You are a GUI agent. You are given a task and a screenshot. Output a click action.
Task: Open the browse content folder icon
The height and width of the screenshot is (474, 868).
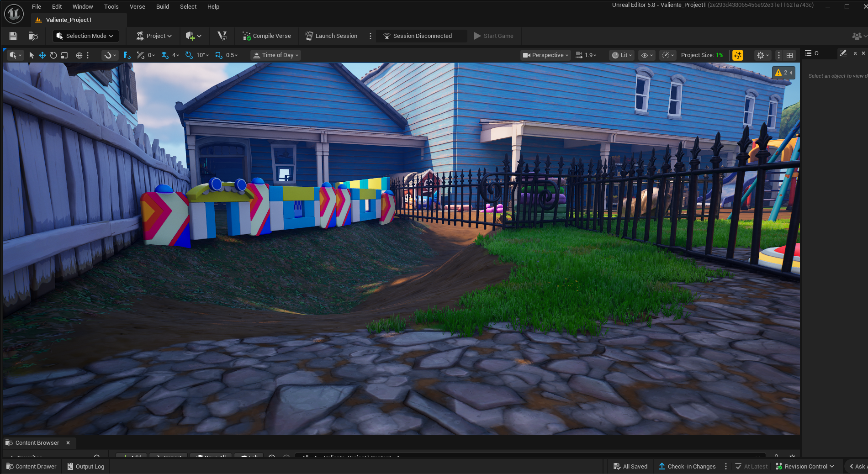click(33, 36)
